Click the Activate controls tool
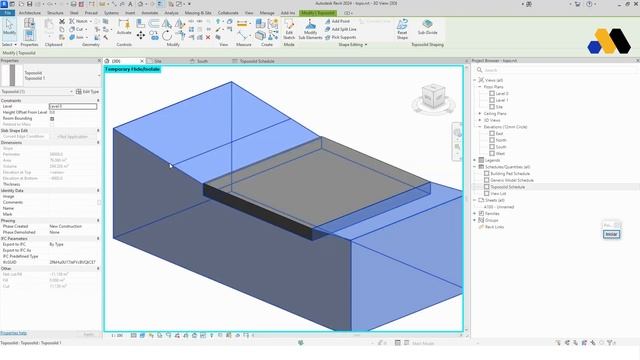The width and height of the screenshot is (640, 360). (124, 27)
